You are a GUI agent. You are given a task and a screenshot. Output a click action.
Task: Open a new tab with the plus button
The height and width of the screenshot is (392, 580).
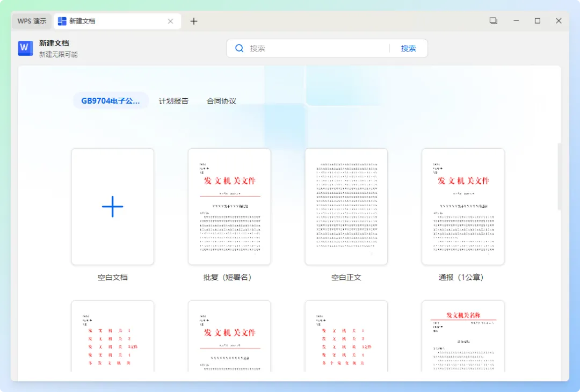click(x=194, y=21)
